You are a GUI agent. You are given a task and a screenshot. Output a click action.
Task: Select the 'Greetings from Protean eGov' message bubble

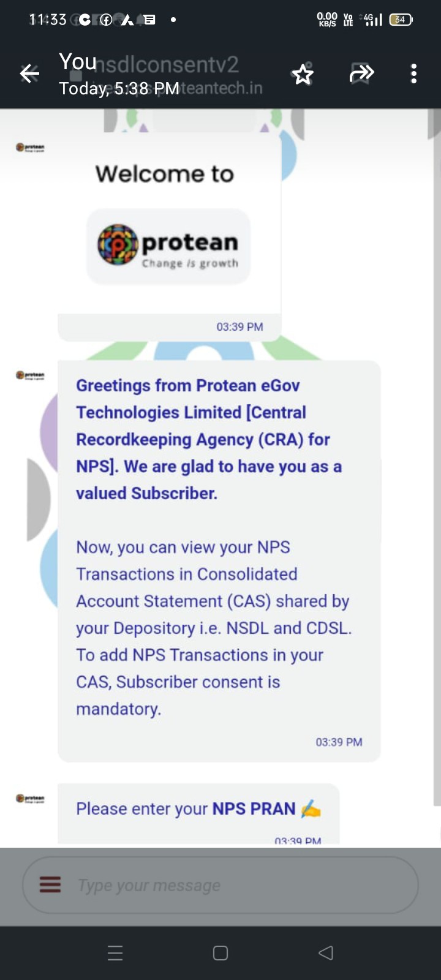[x=219, y=560]
